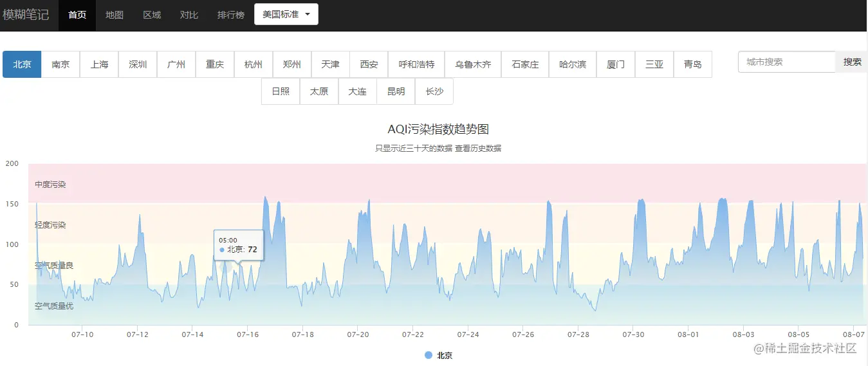Screen dimensions: 868x366
Task: Switch to the 区域 nav tab
Action: (152, 15)
